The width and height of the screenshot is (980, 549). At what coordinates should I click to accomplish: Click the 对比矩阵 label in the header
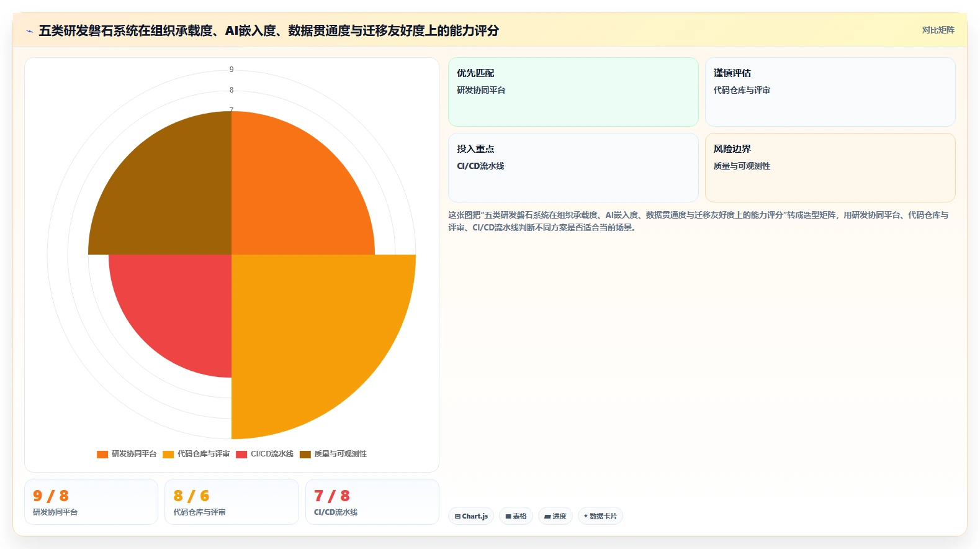point(938,30)
